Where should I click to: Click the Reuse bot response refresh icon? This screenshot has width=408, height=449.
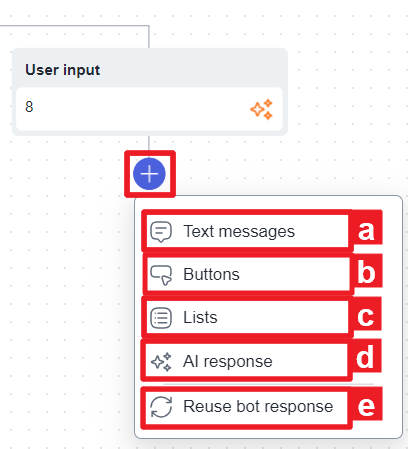coord(161,407)
